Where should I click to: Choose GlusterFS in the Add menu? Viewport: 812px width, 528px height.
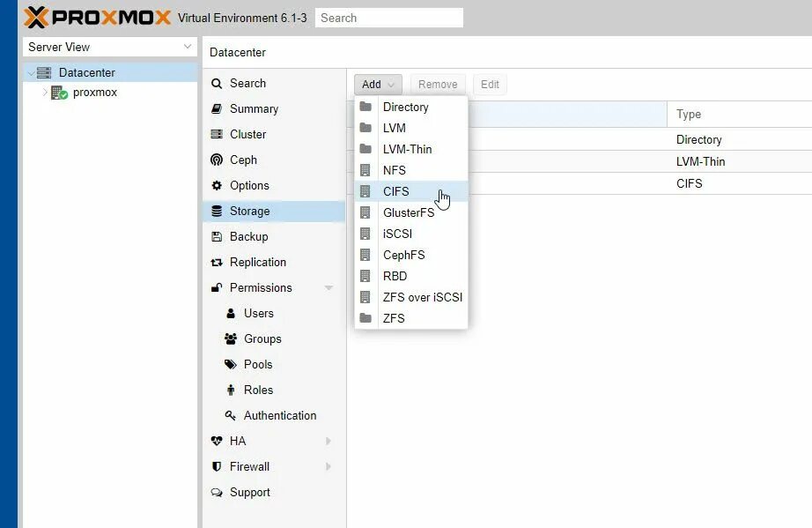[x=411, y=212]
